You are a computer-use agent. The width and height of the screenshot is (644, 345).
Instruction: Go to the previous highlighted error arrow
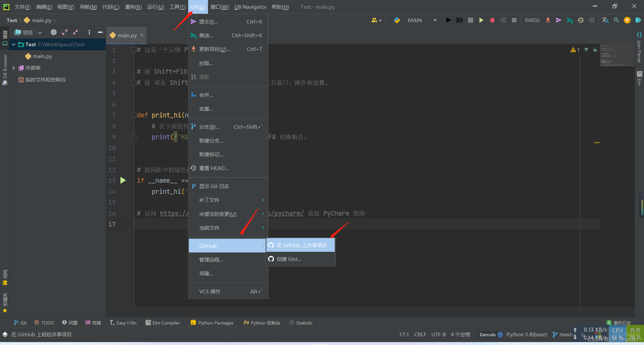(586, 50)
